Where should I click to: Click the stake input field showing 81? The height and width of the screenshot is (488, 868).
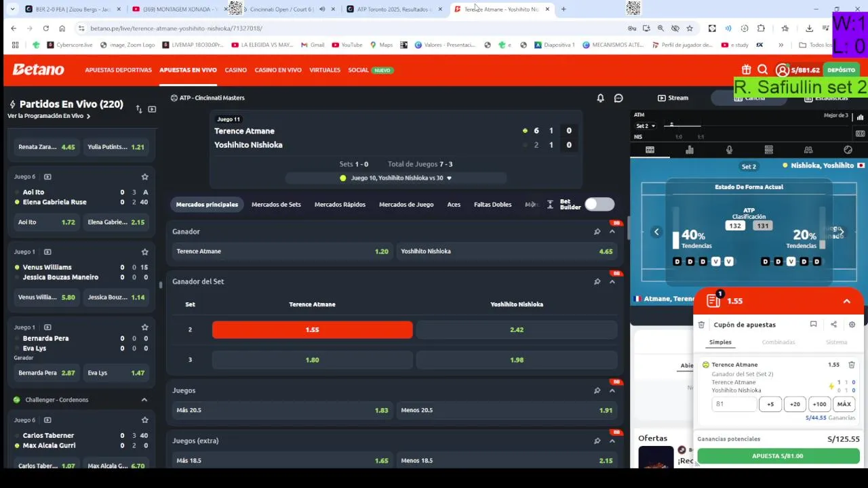[x=734, y=404]
